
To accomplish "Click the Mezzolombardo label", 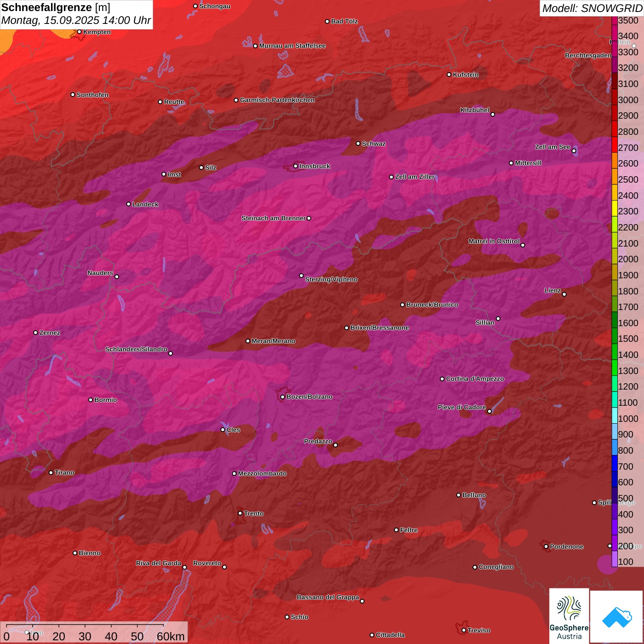I will (262, 473).
